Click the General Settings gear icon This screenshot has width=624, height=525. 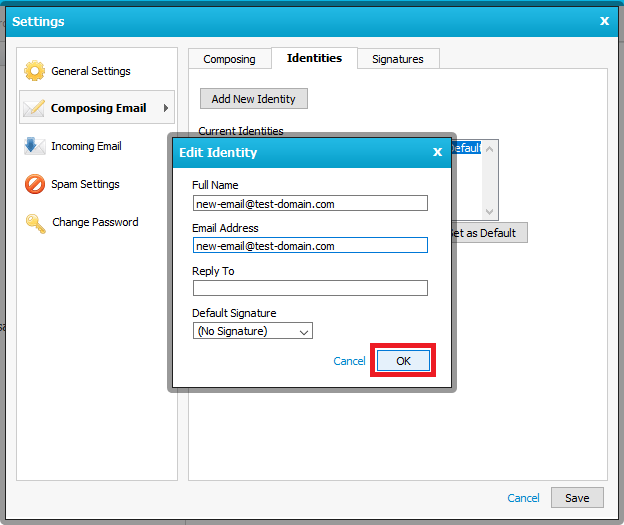pyautogui.click(x=35, y=71)
